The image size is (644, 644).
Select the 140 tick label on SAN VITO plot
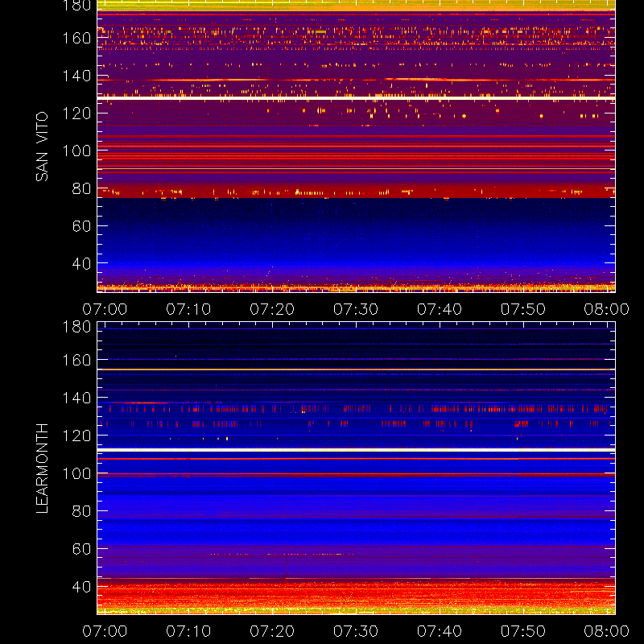pos(76,76)
